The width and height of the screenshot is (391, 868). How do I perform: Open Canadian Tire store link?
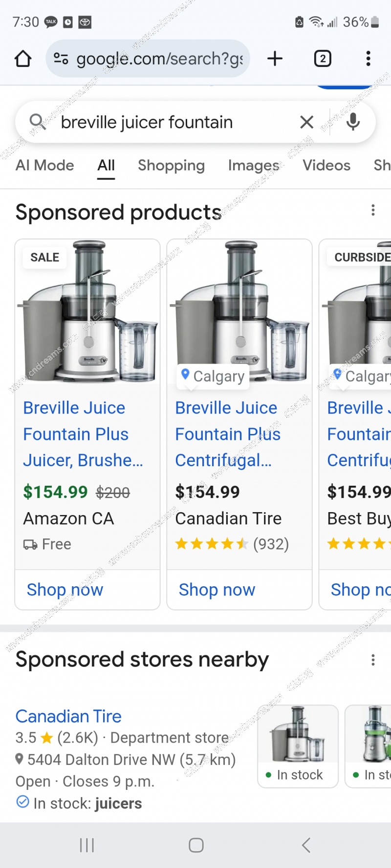tap(68, 716)
